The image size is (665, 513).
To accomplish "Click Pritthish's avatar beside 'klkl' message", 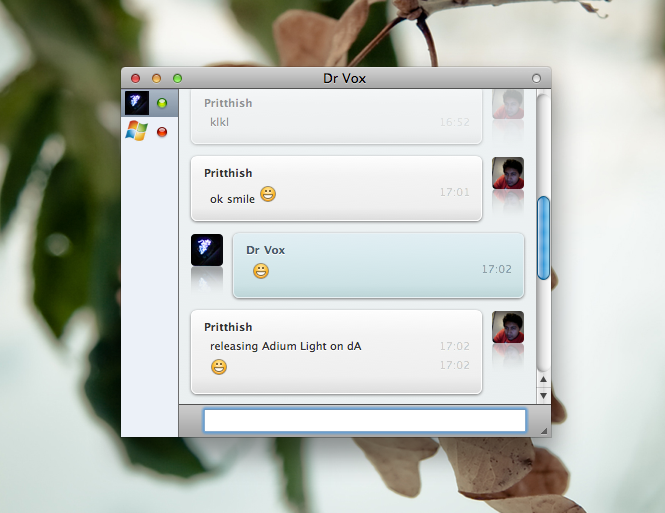I will tap(508, 104).
